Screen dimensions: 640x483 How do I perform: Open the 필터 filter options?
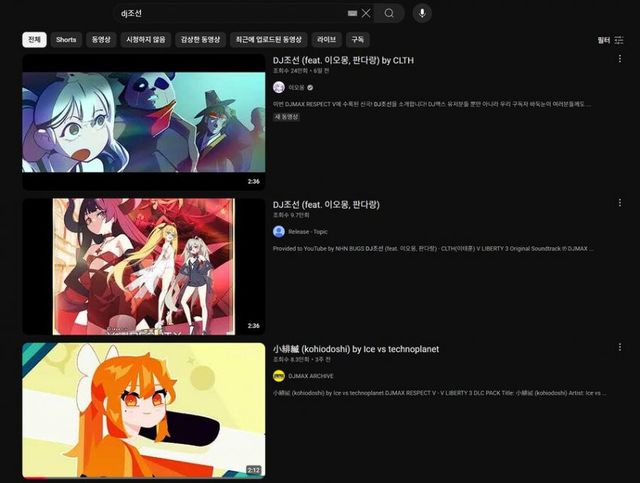[x=610, y=40]
